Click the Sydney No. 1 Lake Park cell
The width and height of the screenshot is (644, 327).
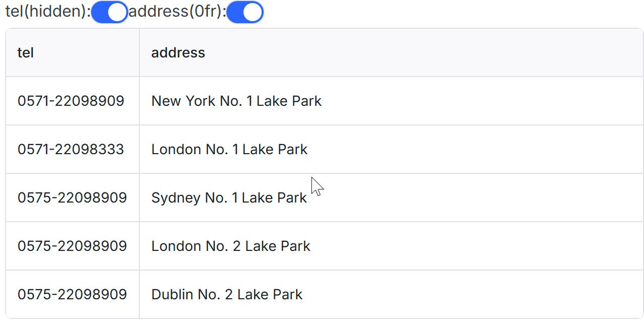[229, 198]
